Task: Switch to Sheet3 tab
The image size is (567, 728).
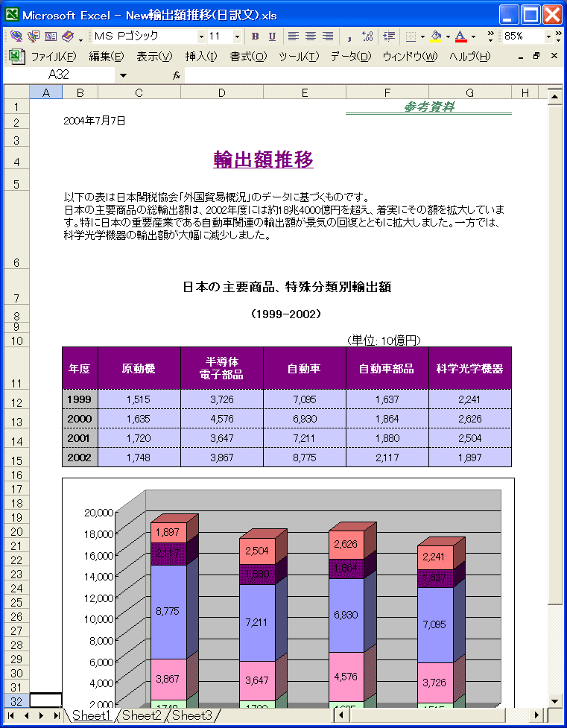Action: click(x=192, y=715)
